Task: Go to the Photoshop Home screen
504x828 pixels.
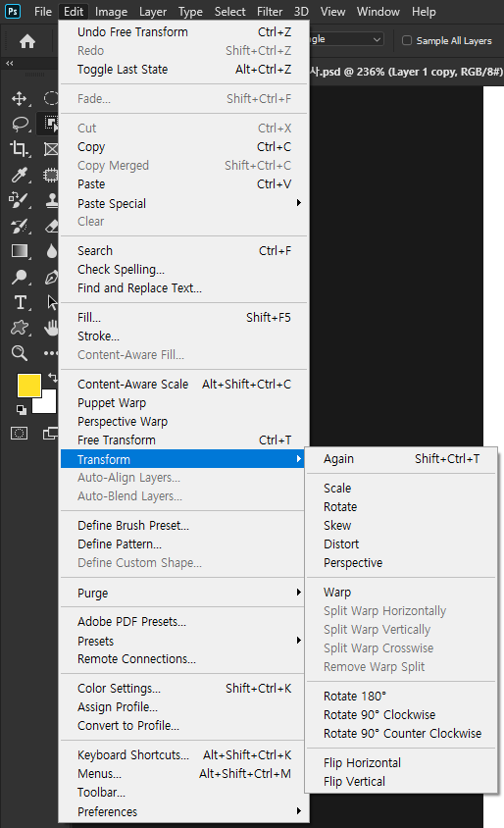Action: click(26, 41)
